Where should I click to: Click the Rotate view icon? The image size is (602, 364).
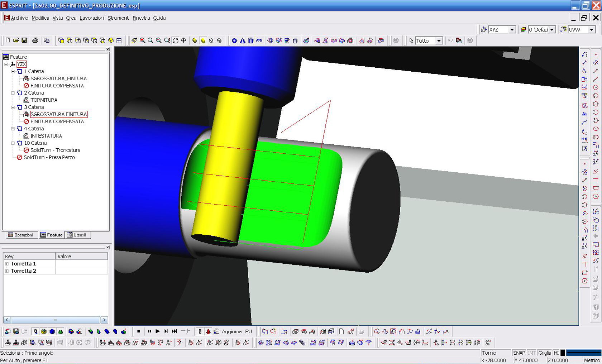(x=176, y=40)
